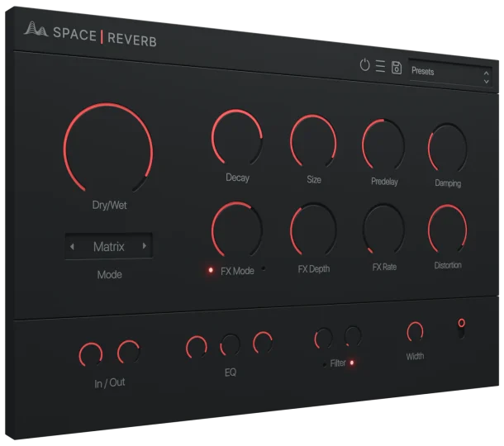The image size is (504, 446).
Task: Click the first EQ knob
Action: pos(197,347)
